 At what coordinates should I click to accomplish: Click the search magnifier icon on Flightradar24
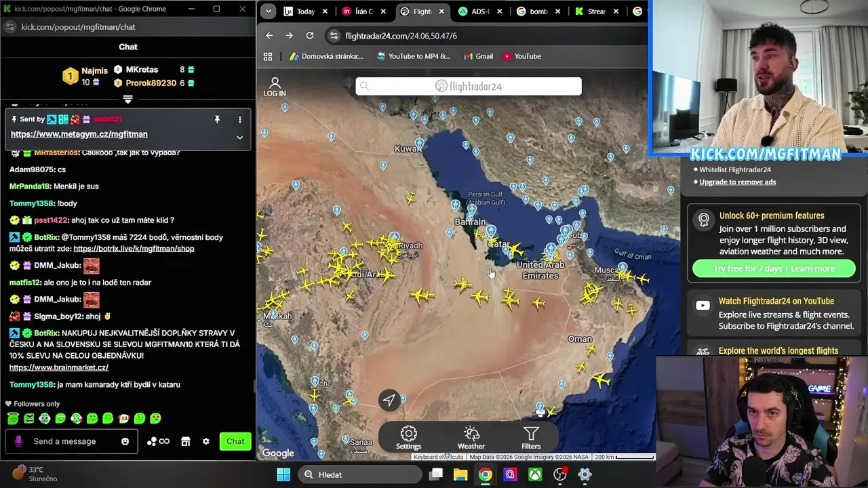click(x=365, y=86)
